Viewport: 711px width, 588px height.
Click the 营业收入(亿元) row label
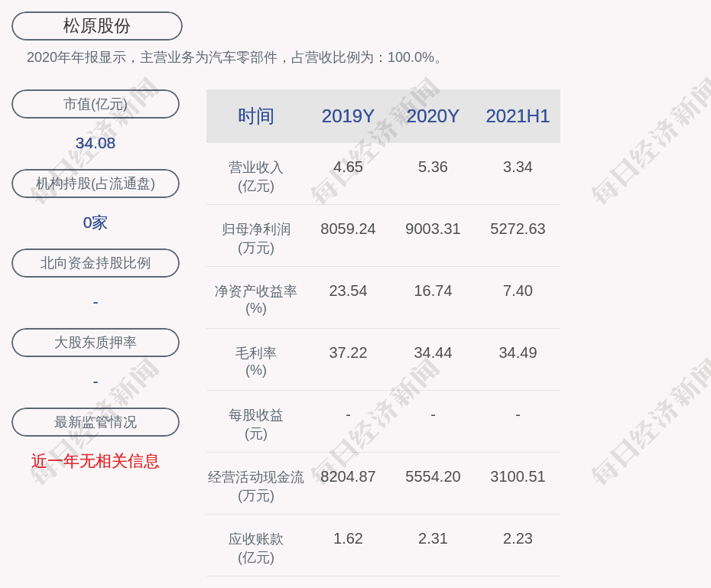tap(255, 176)
